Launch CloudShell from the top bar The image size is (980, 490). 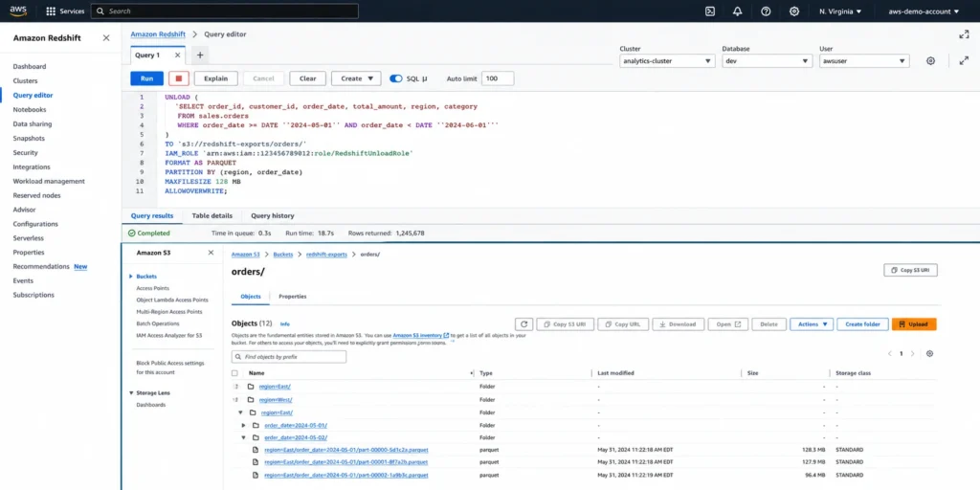click(x=710, y=11)
